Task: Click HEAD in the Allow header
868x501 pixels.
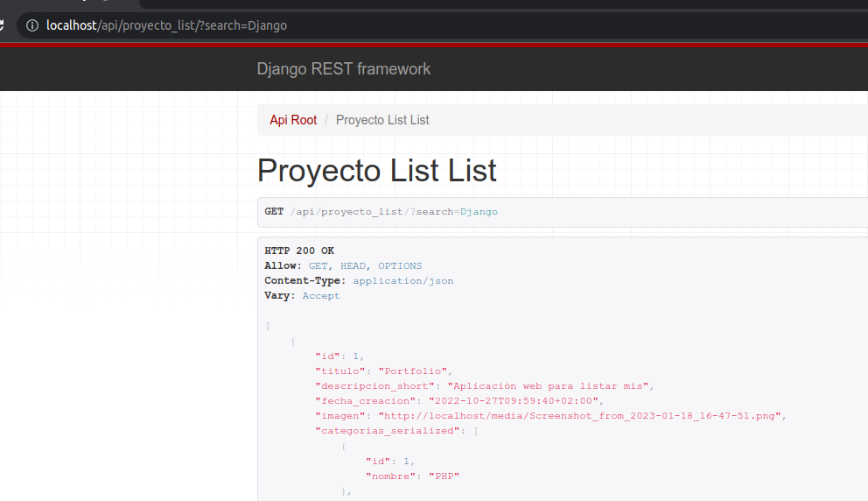Action: pos(353,265)
